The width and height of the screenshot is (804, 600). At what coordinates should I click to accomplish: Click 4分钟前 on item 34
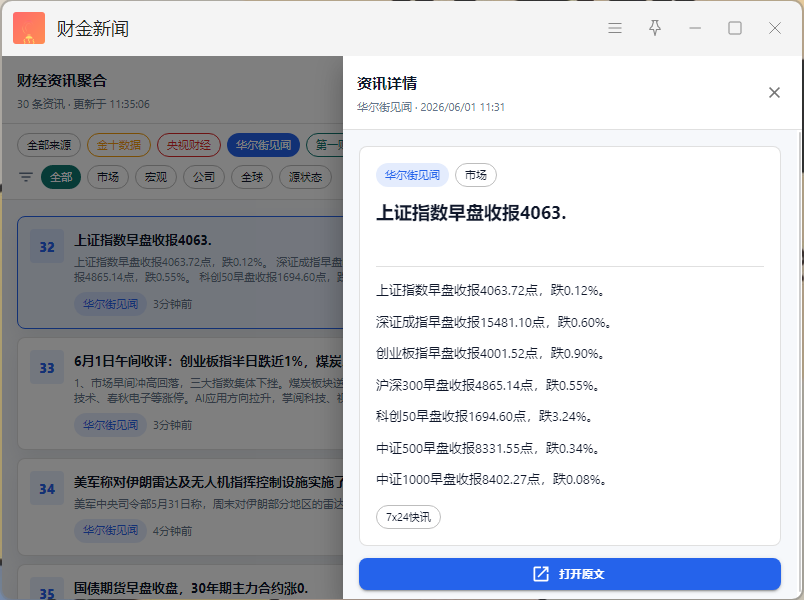(x=172, y=531)
